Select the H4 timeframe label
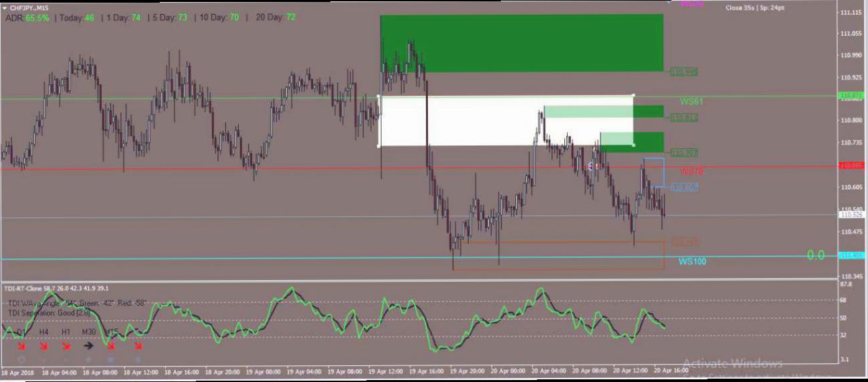This screenshot has height=382, width=868. 43,332
